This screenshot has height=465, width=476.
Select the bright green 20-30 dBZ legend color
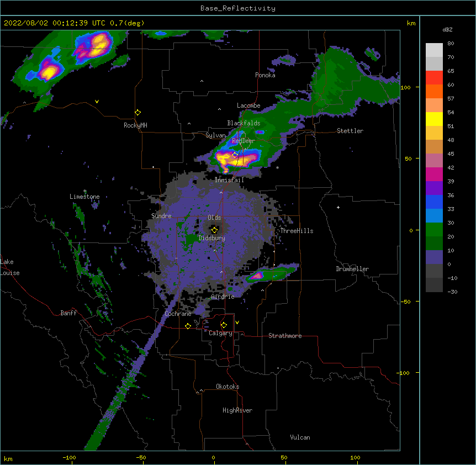(434, 230)
